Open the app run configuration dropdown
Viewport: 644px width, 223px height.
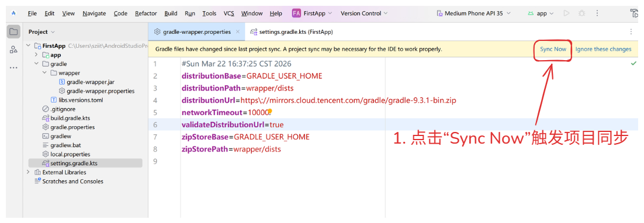pyautogui.click(x=541, y=13)
